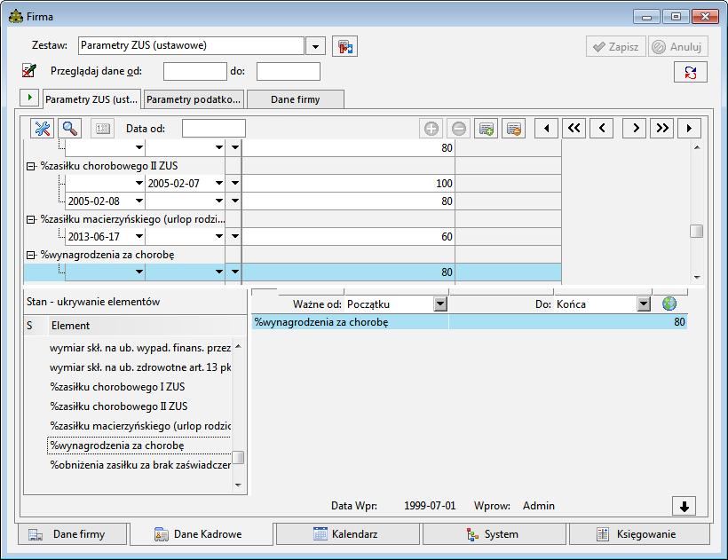Open the tools (wrench) icon in grid toolbar
Screen dimensions: 728x560
43,129
